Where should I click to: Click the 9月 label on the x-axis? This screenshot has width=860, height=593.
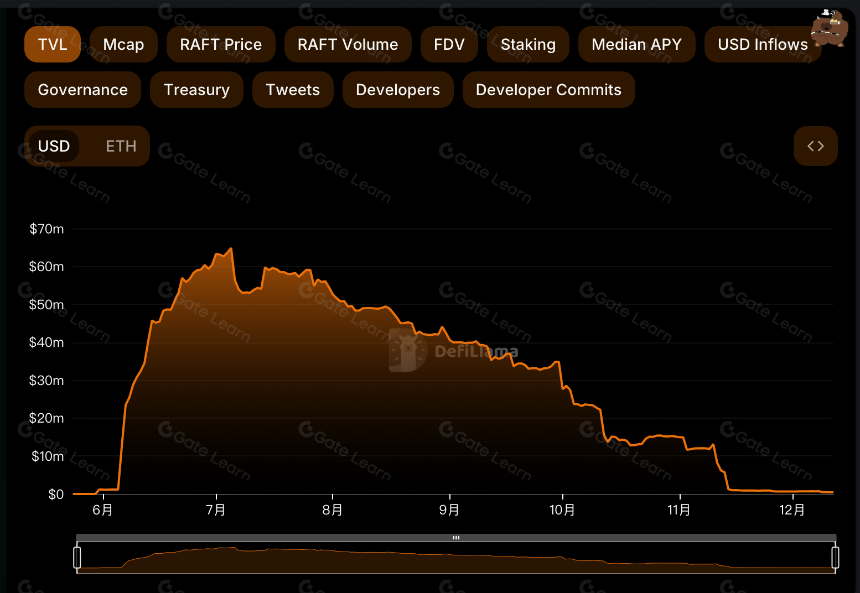coord(449,510)
